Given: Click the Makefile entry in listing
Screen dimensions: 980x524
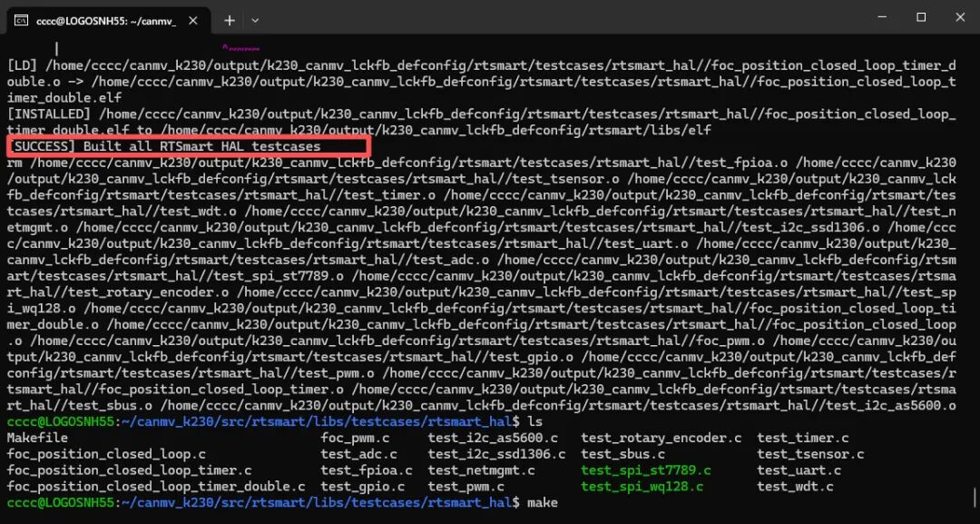Looking at the screenshot, I should [x=37, y=438].
